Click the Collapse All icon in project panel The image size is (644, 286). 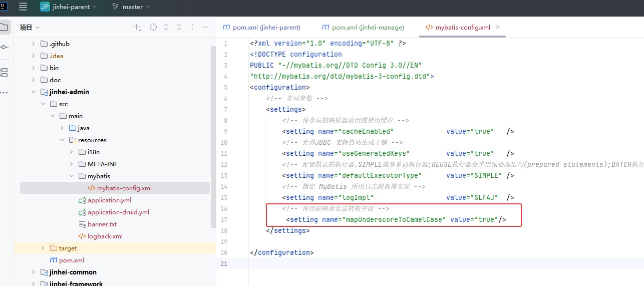(x=179, y=28)
